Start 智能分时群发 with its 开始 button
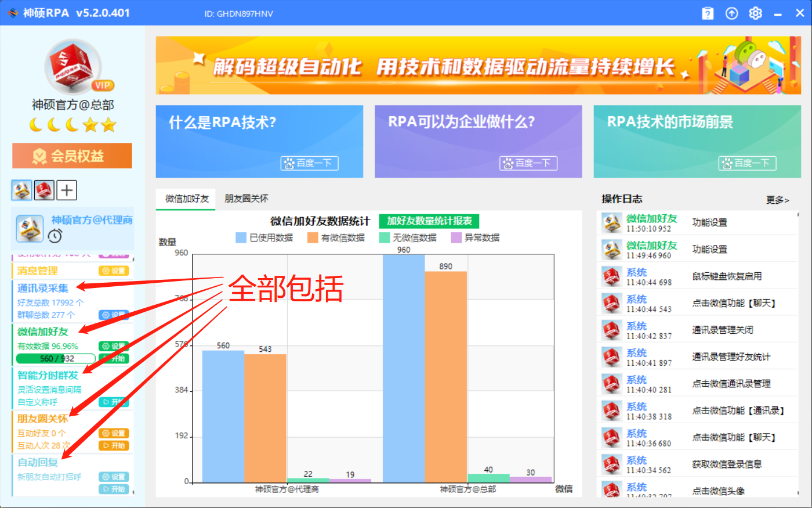The height and width of the screenshot is (508, 812). [x=114, y=402]
